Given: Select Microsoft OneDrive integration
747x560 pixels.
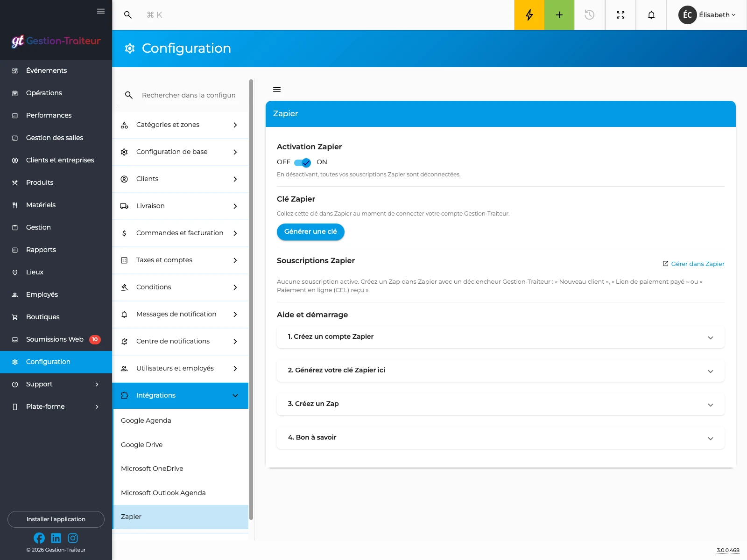Looking at the screenshot, I should click(x=181, y=469).
